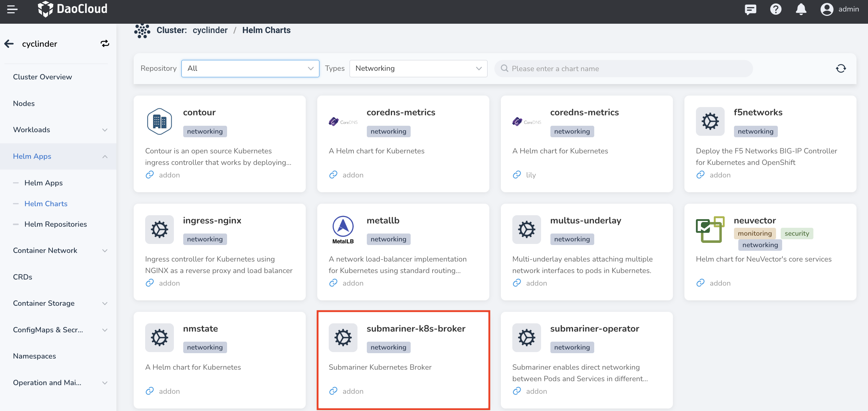Screen dimensions: 868x411
Task: Open the multus-underlay chart title
Action: coord(586,221)
